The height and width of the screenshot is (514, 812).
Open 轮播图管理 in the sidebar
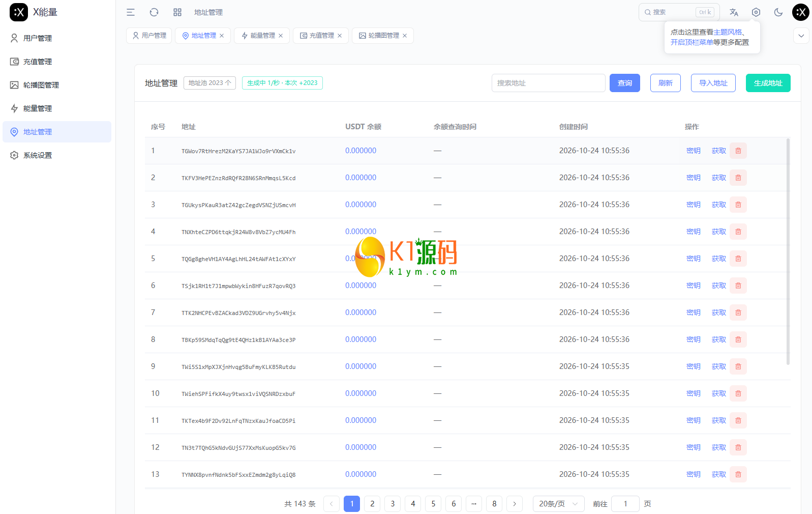point(57,85)
